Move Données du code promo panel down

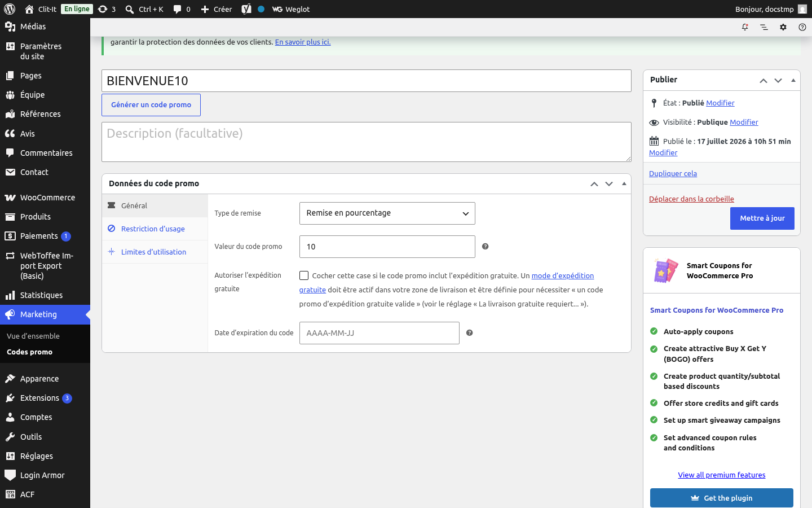click(609, 184)
